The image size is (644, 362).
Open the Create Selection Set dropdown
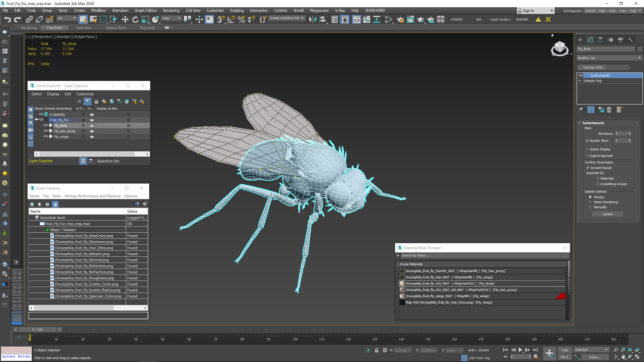point(287,18)
